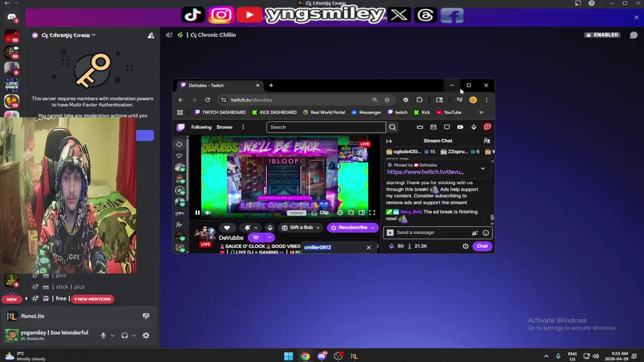Select the DeVubbs - Twitch browser tab
644x362 pixels.
pyautogui.click(x=219, y=85)
